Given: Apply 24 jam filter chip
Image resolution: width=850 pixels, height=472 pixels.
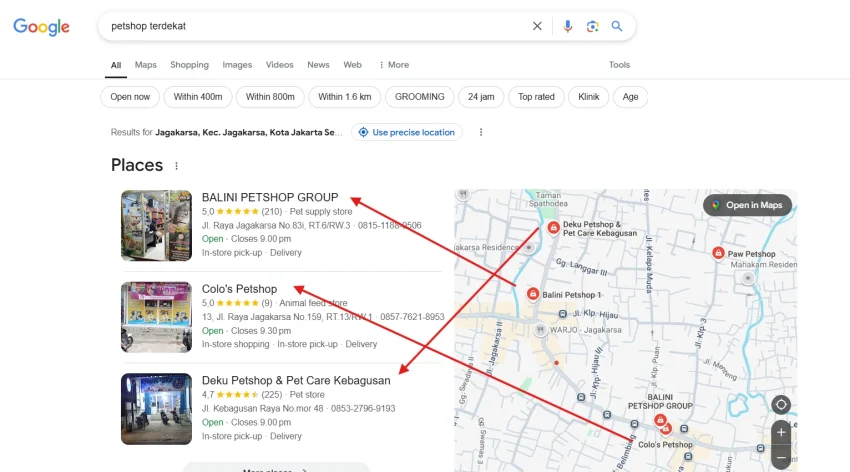Looking at the screenshot, I should (481, 97).
